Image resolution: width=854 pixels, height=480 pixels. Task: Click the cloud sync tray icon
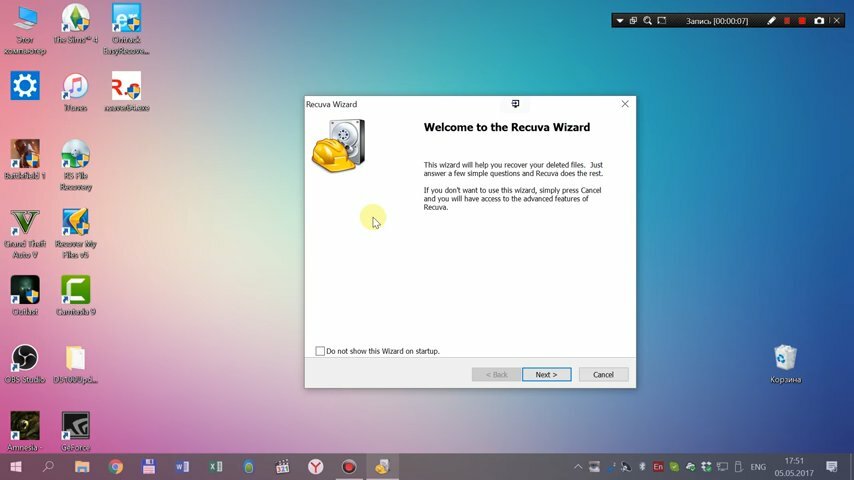690,467
